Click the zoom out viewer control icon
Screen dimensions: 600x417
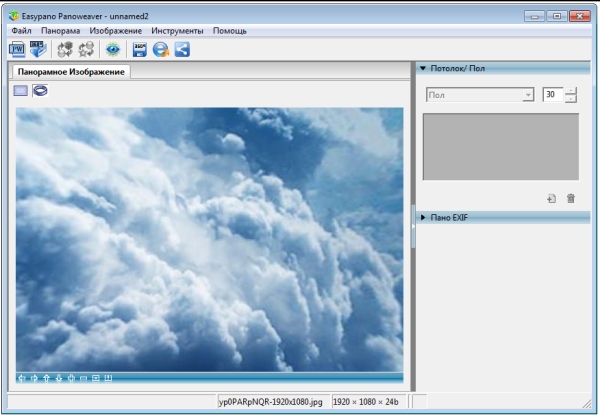point(83,378)
